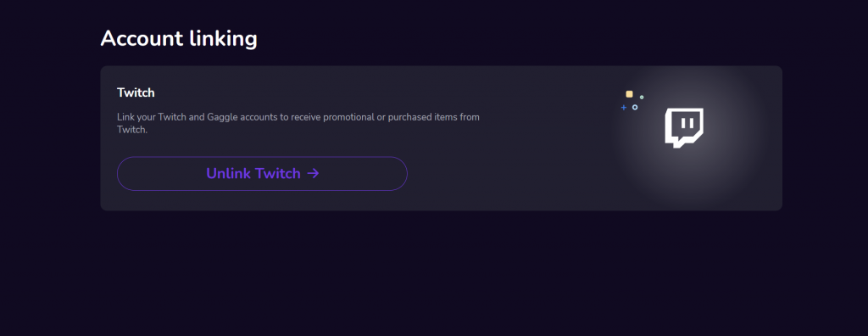
Task: Select the yellow square decoration near the logo
Action: (x=630, y=94)
